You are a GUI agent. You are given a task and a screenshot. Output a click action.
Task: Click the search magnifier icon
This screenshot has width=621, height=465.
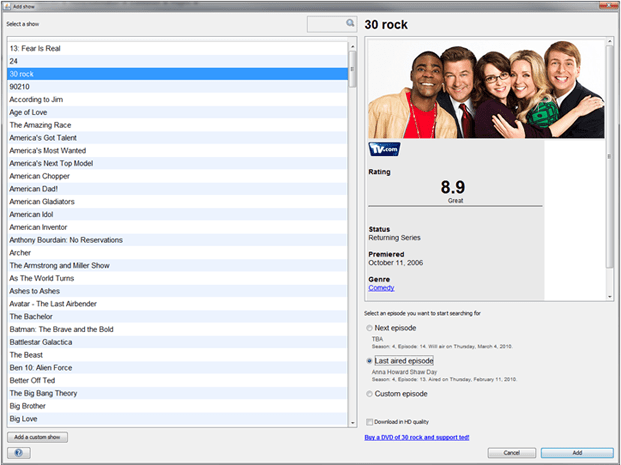350,23
